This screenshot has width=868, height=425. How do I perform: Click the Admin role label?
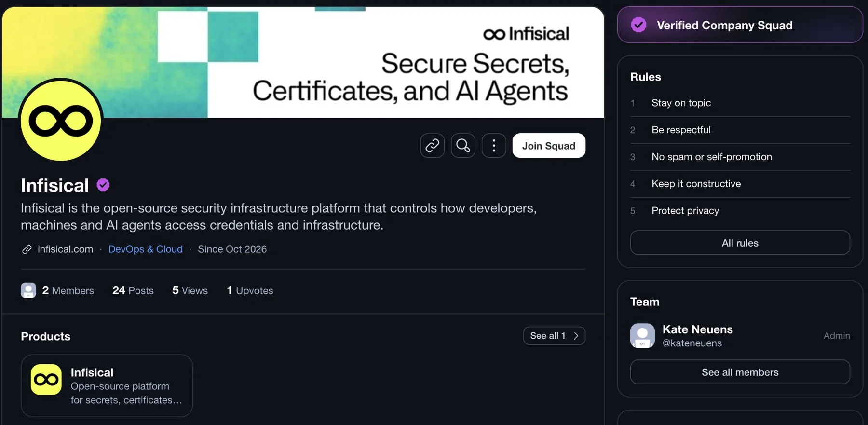coord(837,336)
